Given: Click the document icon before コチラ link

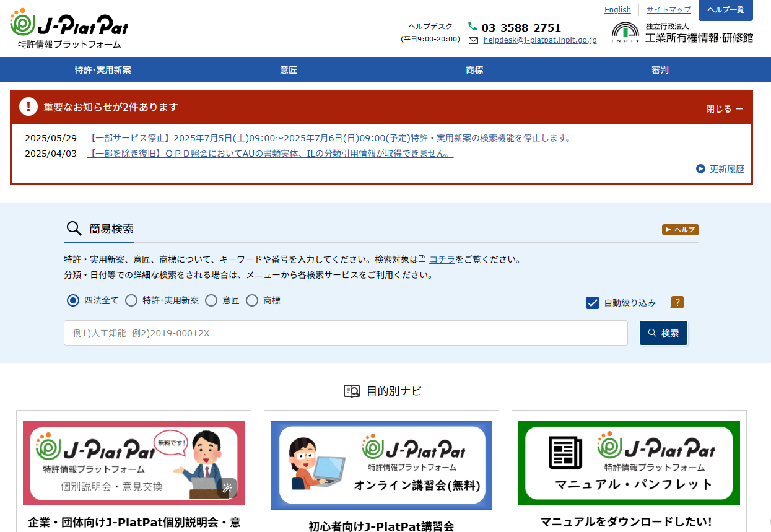Looking at the screenshot, I should click(422, 259).
